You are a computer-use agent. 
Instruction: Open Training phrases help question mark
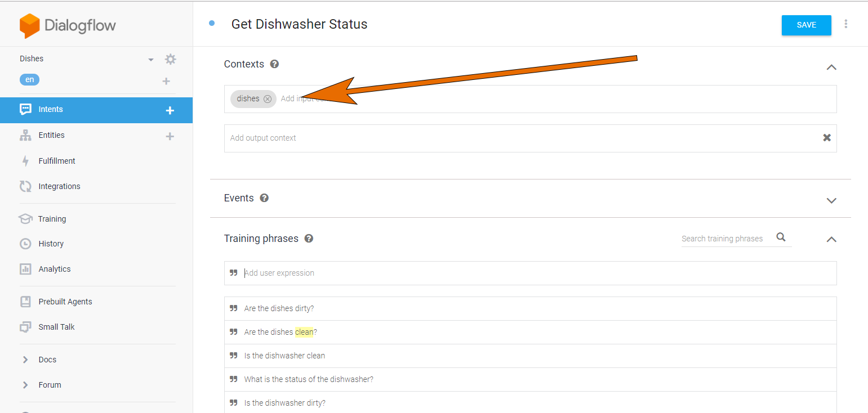tap(309, 239)
